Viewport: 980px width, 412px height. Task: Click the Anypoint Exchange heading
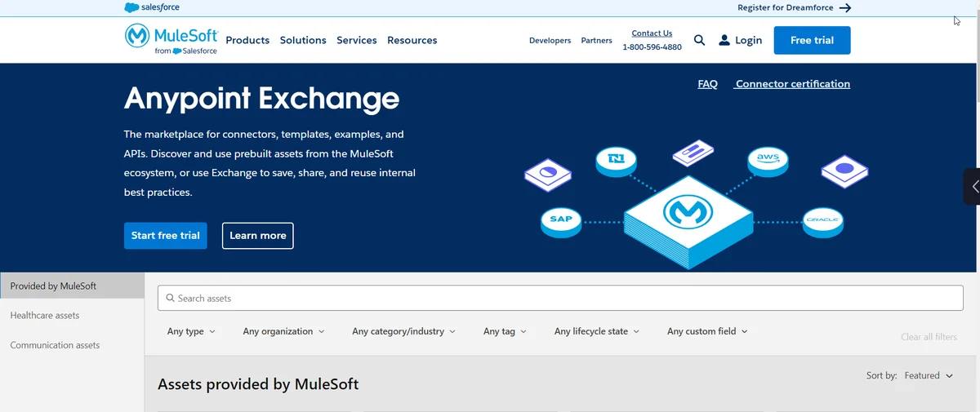261,99
